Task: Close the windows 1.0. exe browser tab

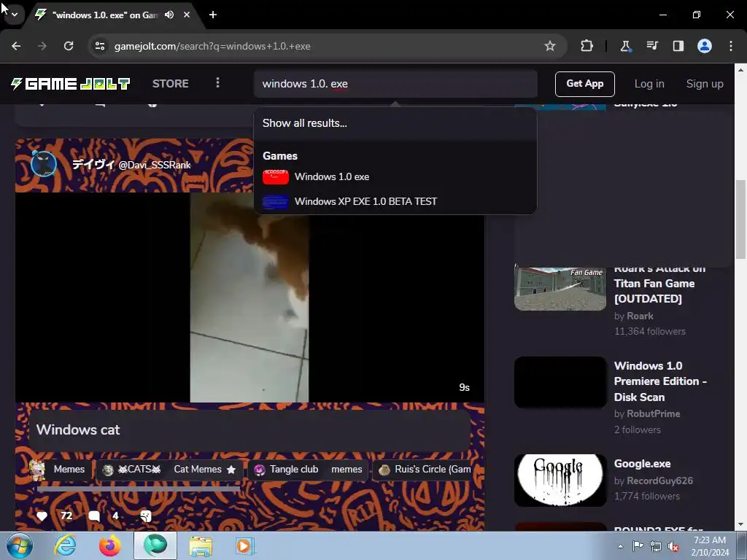Action: 187,15
